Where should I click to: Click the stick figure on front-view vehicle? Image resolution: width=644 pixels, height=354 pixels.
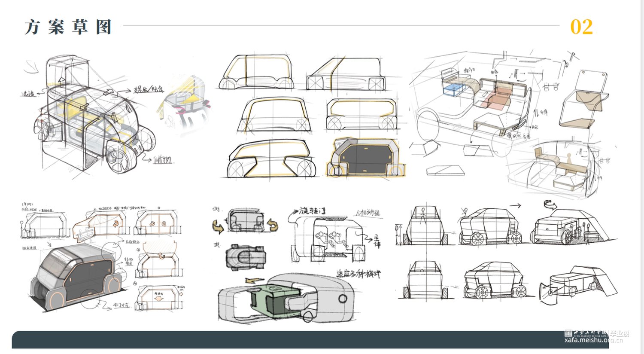pyautogui.click(x=424, y=212)
